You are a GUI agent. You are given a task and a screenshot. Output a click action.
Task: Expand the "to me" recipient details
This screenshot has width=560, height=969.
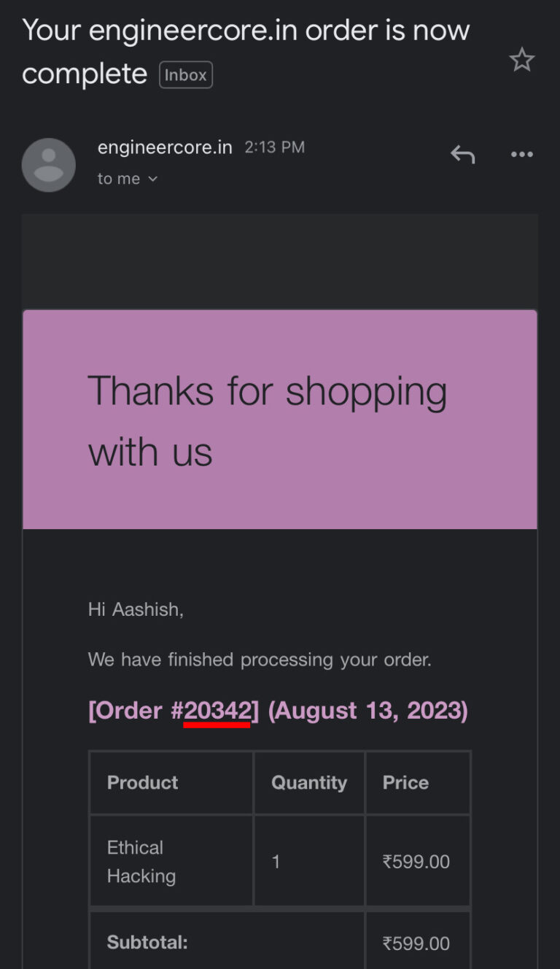tap(128, 179)
